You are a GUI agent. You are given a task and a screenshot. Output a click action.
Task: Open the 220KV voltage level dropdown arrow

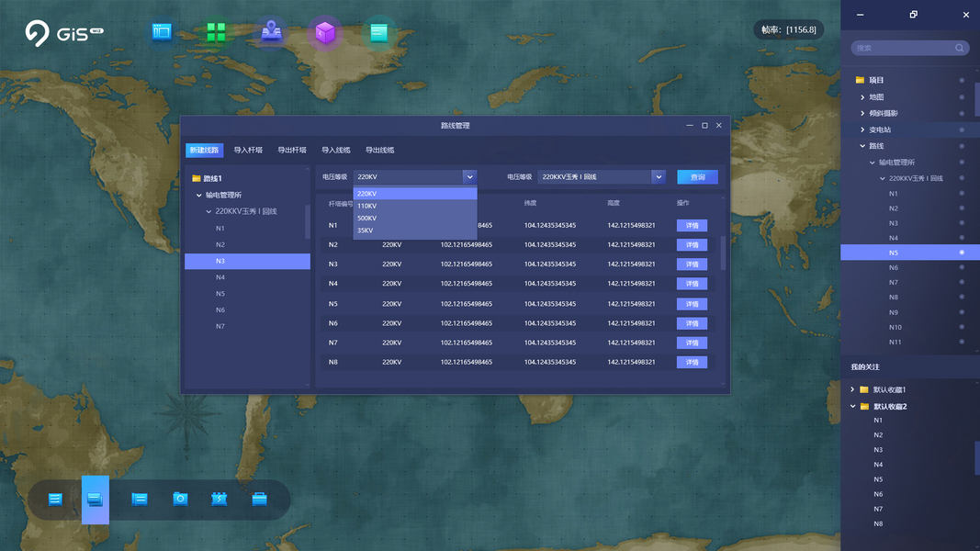pyautogui.click(x=469, y=177)
